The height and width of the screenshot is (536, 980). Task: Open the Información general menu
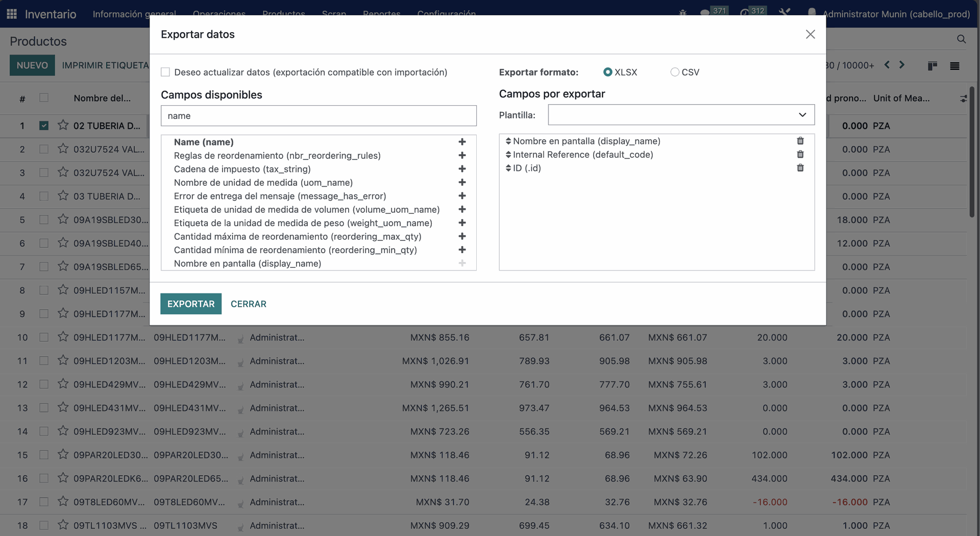(134, 14)
